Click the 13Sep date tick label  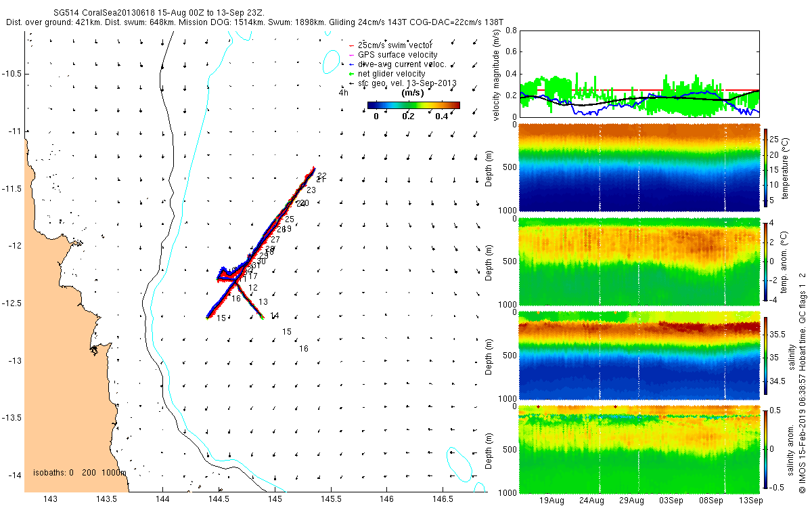click(x=750, y=501)
